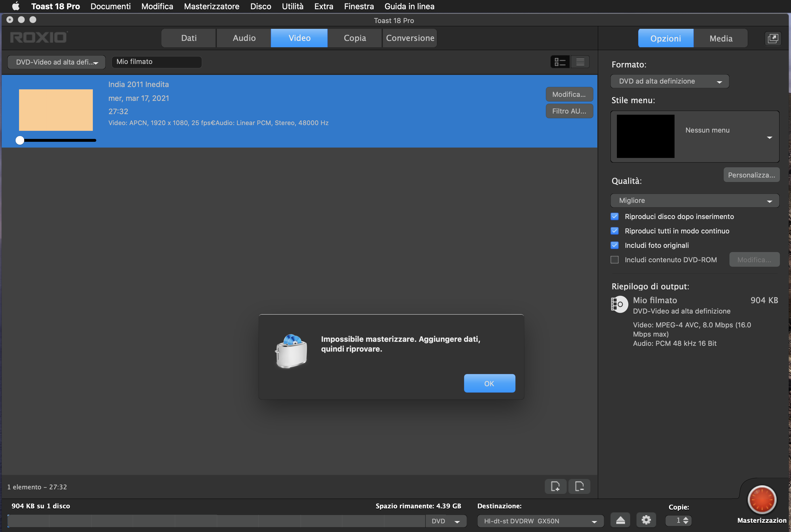
Task: Open the Toast 18 Pro application menu
Action: (x=55, y=6)
